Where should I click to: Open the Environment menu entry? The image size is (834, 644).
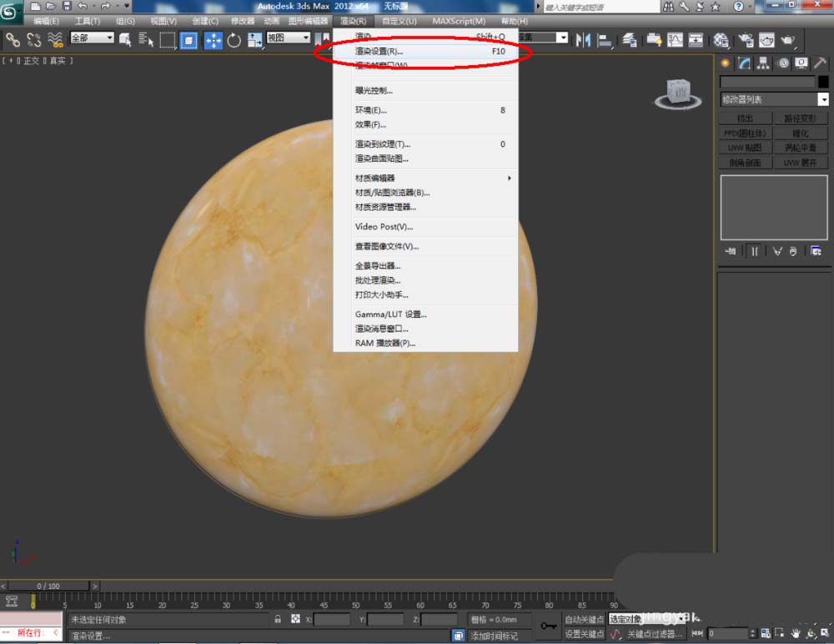coord(370,110)
